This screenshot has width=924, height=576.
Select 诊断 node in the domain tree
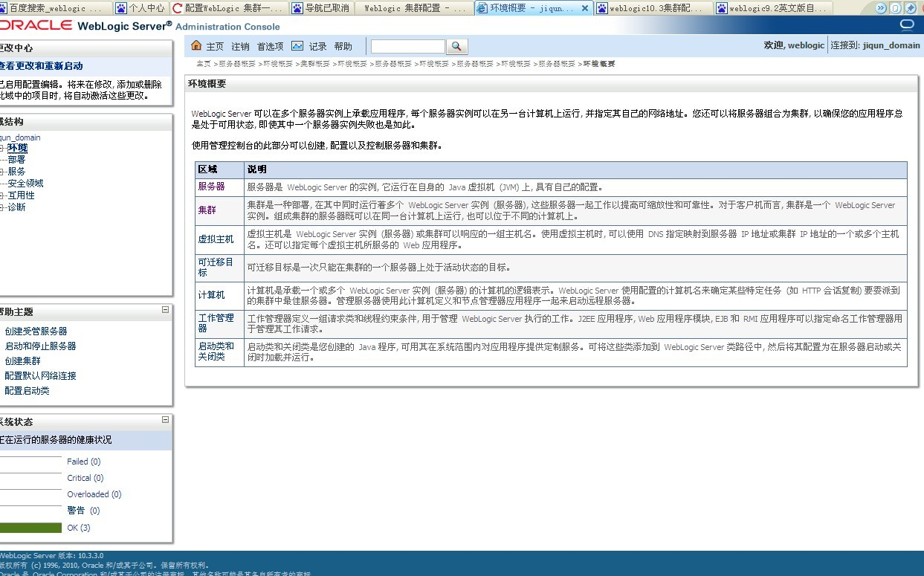click(16, 207)
